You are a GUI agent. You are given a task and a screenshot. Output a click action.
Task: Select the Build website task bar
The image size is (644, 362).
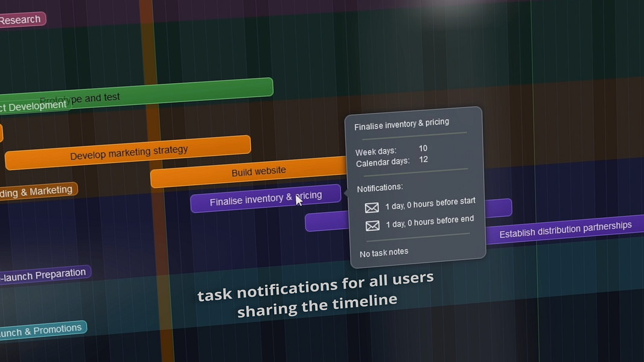[249, 172]
